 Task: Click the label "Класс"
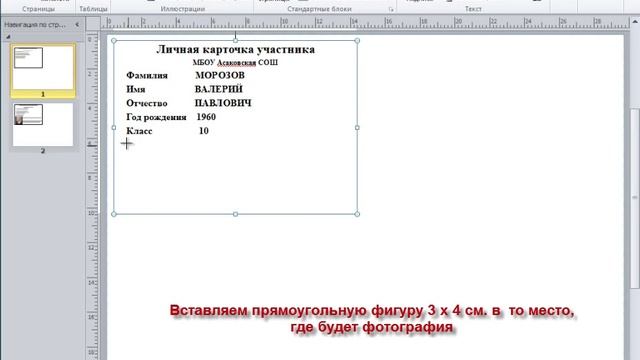click(139, 131)
